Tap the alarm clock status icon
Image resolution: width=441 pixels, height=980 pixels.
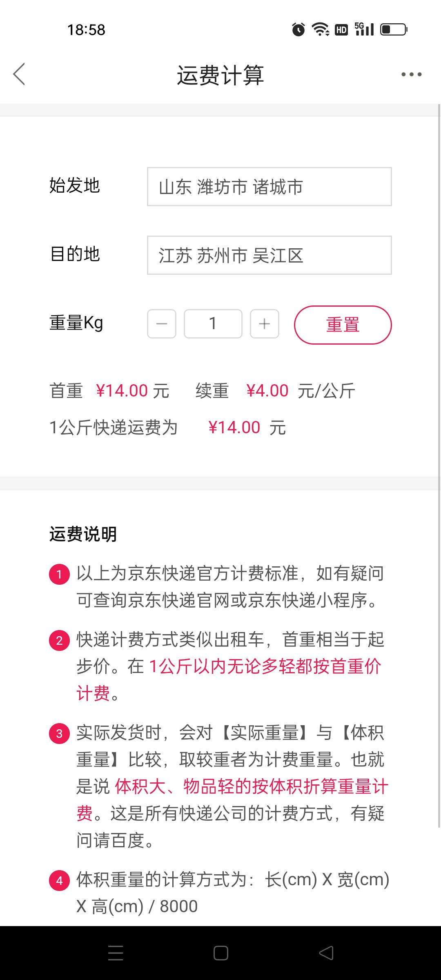298,29
